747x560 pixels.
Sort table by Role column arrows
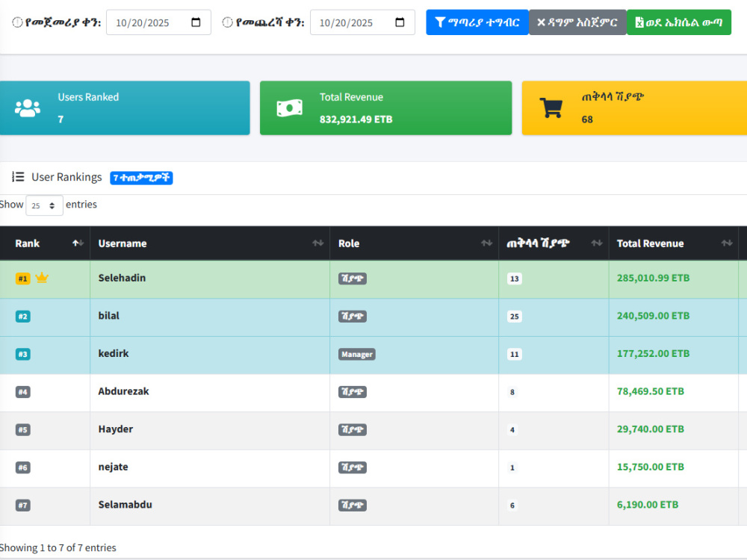[486, 243]
